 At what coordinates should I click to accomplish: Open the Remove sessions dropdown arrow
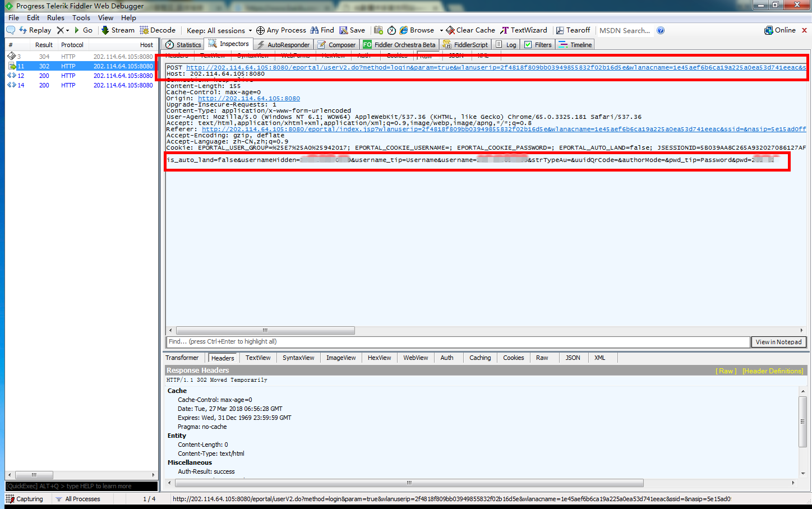coord(67,30)
